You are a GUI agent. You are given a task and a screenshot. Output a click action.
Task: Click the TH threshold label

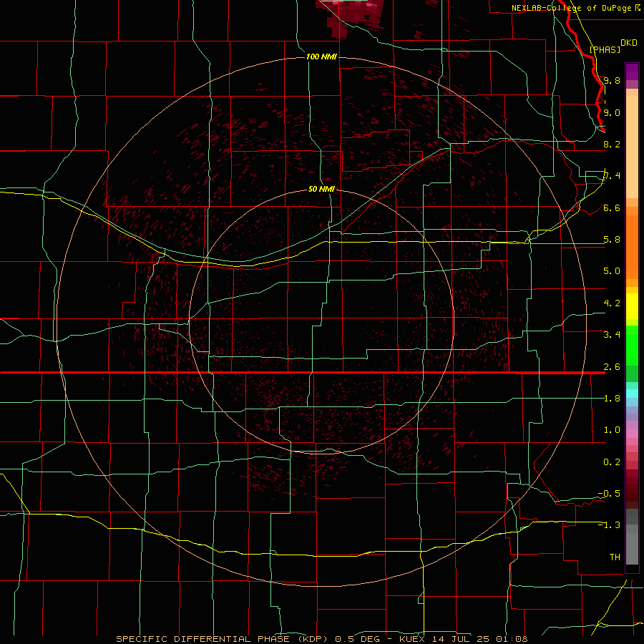615,557
